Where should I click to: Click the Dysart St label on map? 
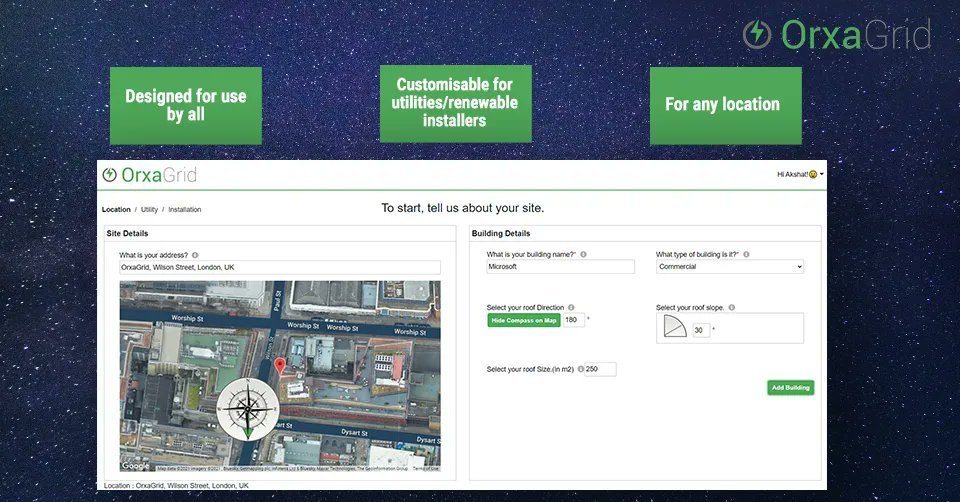pos(354,432)
